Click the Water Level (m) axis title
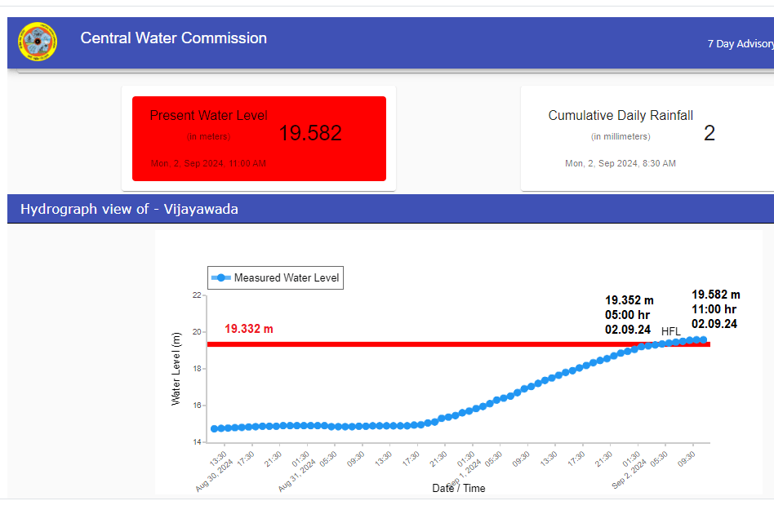774x532 pixels. click(176, 369)
